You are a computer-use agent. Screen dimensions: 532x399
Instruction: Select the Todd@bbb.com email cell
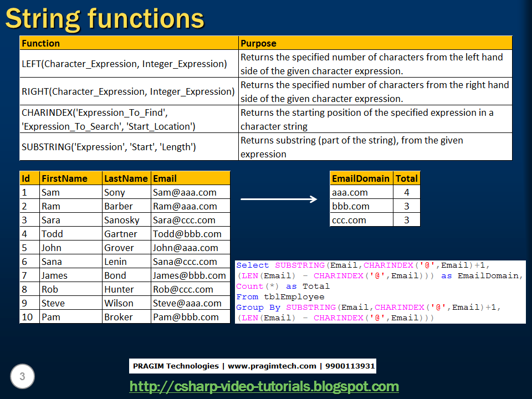pos(190,234)
